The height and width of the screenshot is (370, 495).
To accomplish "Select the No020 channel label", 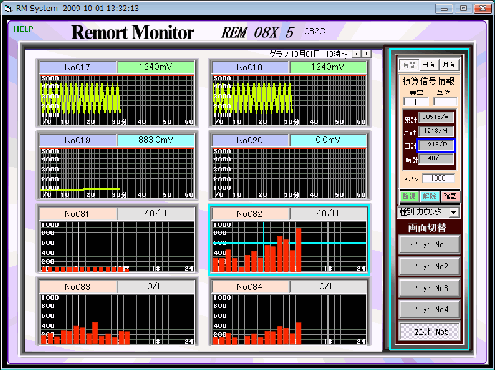I will pos(250,140).
